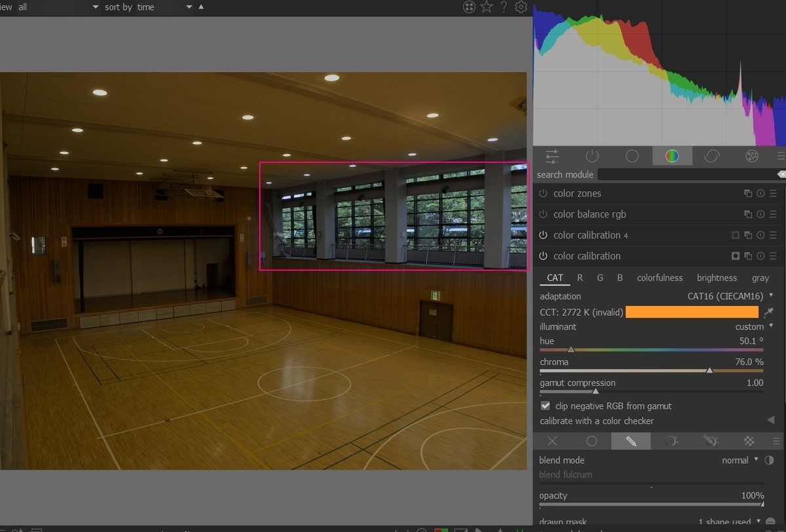Show active modules power icon group
The width and height of the screenshot is (786, 532).
point(592,156)
